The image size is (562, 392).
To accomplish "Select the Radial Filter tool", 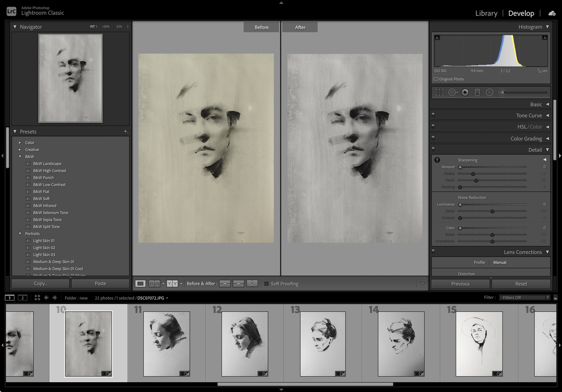I will [489, 92].
